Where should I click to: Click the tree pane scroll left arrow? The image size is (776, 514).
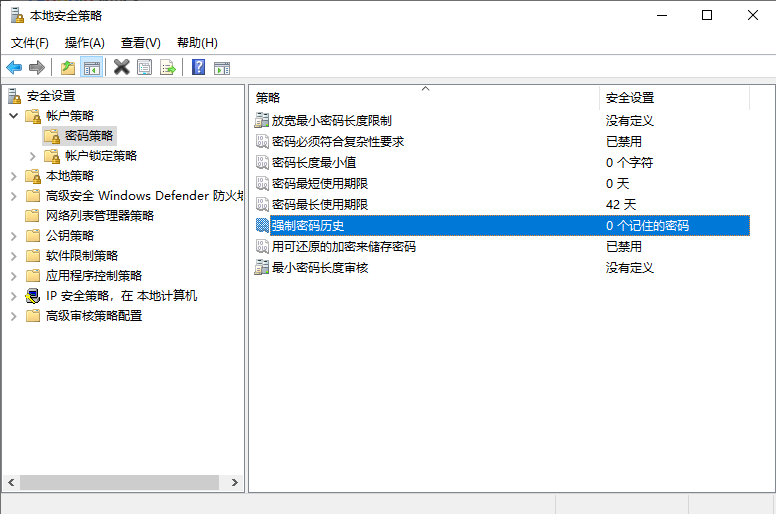pos(11,482)
